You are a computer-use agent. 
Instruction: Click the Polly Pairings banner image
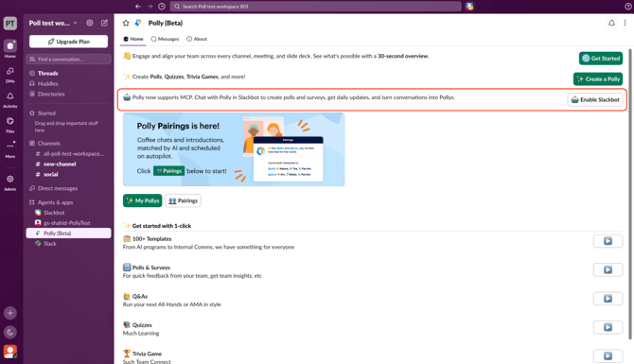[x=234, y=149]
